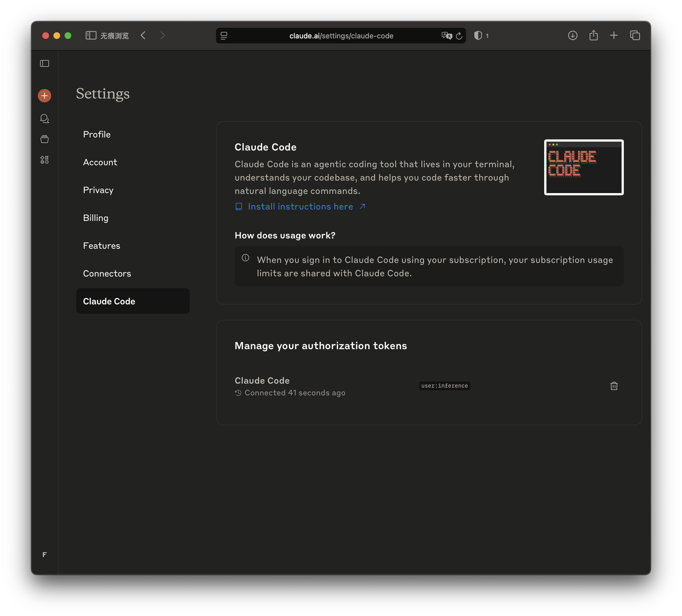Start a new chat with the orange plus
Image resolution: width=682 pixels, height=616 pixels.
45,96
